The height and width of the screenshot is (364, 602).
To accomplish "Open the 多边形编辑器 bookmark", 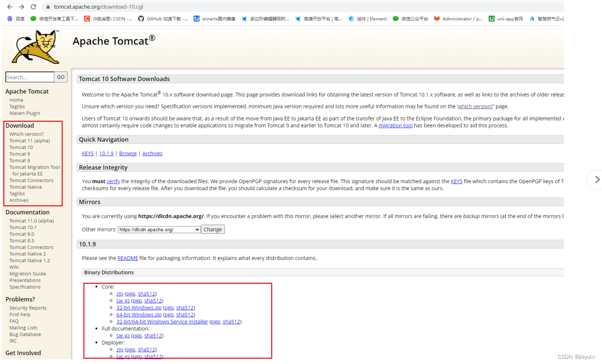I will (x=265, y=19).
